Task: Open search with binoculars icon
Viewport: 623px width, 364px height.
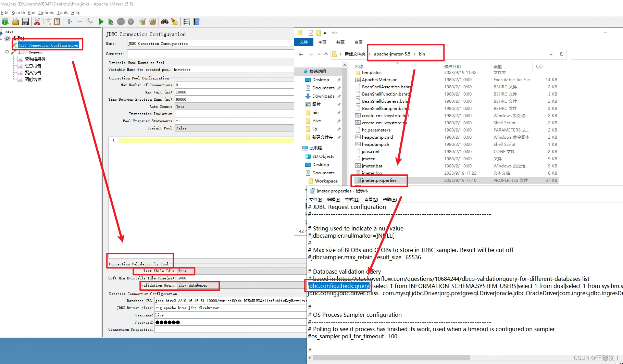Action: click(x=165, y=21)
